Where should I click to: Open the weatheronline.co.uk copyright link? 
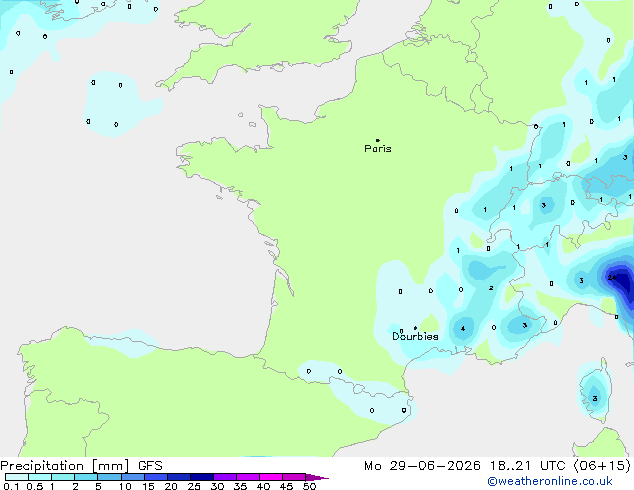[550, 481]
